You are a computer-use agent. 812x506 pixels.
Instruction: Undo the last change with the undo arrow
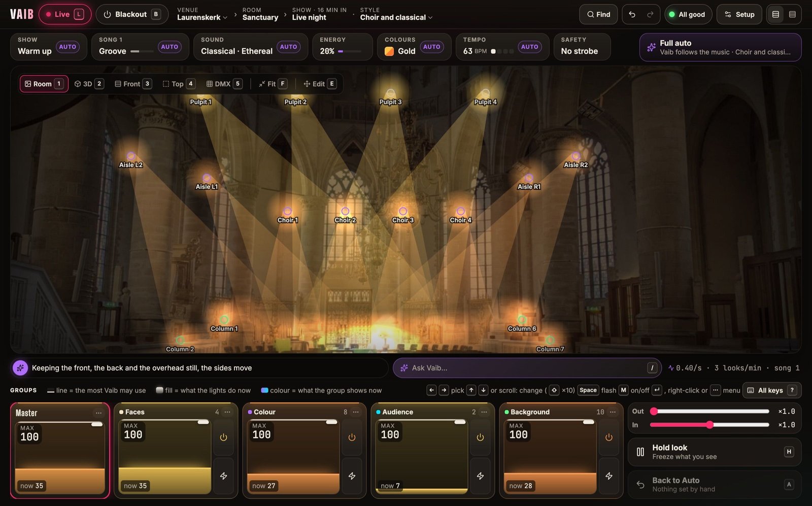[x=632, y=15]
